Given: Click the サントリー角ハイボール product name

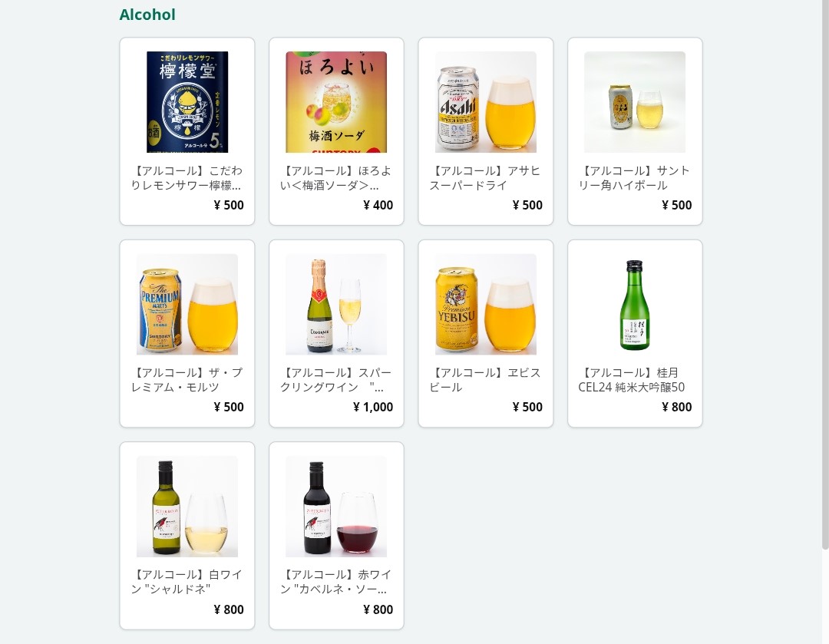Looking at the screenshot, I should [635, 178].
